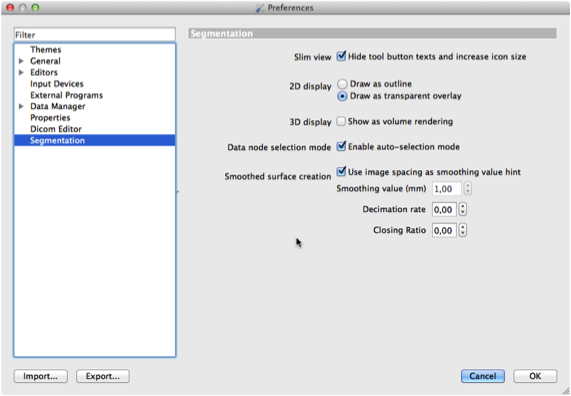Expand the Editors tree node
571x396 pixels.
point(21,72)
